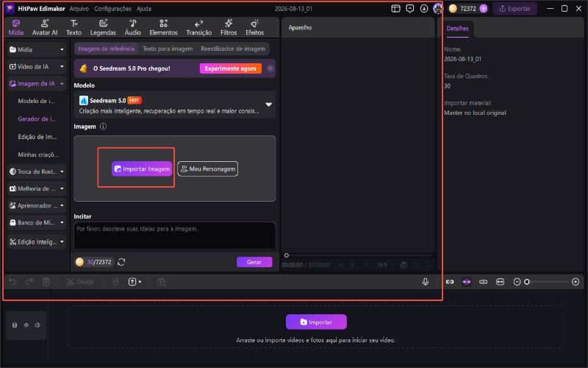Expand the Mídia sidebar section

(36, 49)
